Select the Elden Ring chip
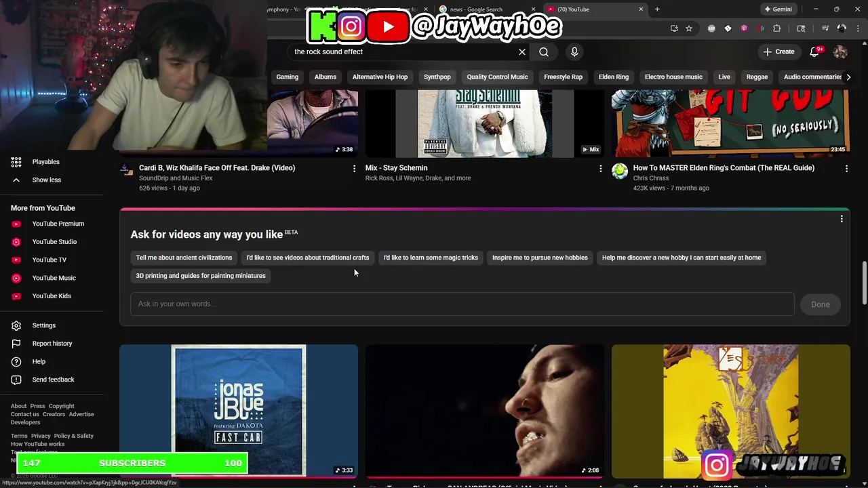 point(614,77)
